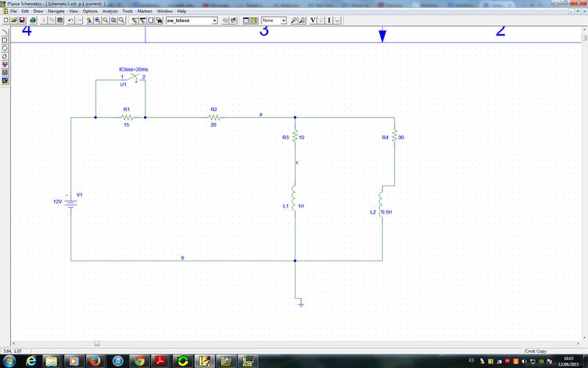Screen dimensions: 588x368
Task: Click the New schematic toolbar icon
Action: (x=5, y=20)
